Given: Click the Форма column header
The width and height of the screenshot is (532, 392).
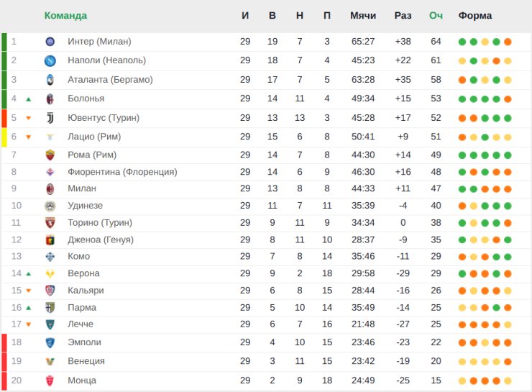Looking at the screenshot, I should click(475, 16).
